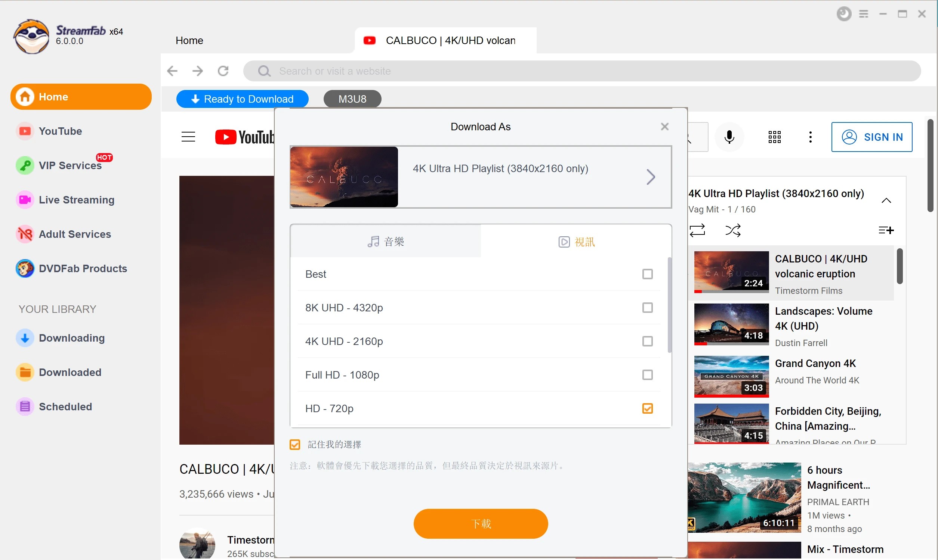This screenshot has width=938, height=560.
Task: Click the Live Streaming icon
Action: 25,200
